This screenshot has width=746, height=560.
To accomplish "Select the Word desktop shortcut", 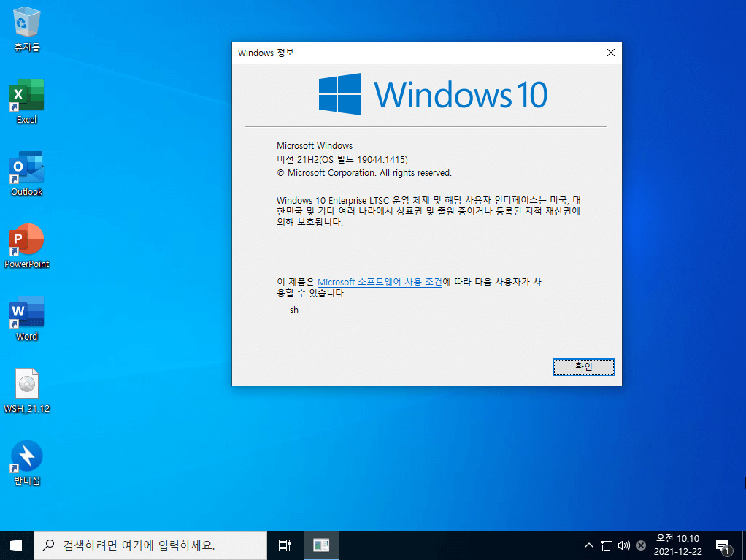I will (x=26, y=318).
